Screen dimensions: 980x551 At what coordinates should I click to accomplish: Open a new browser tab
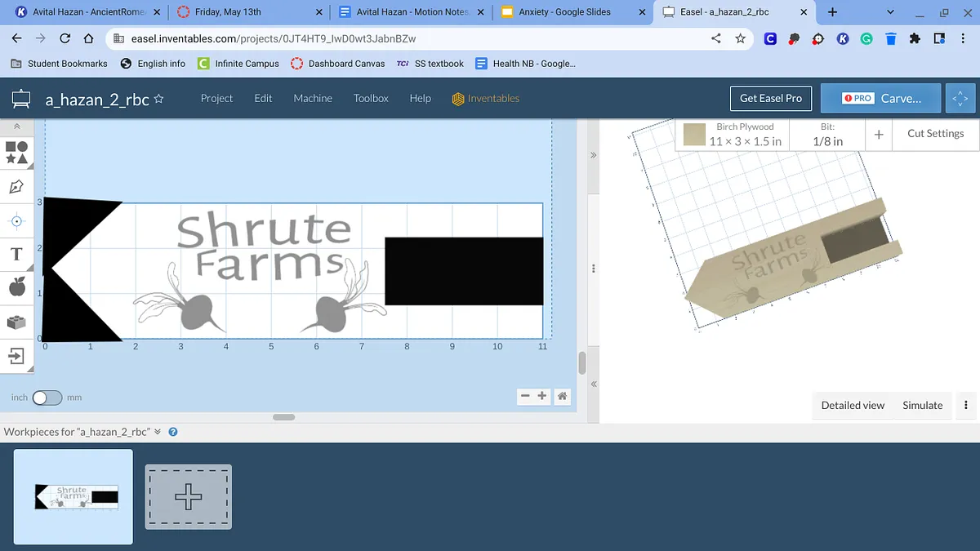pyautogui.click(x=832, y=12)
